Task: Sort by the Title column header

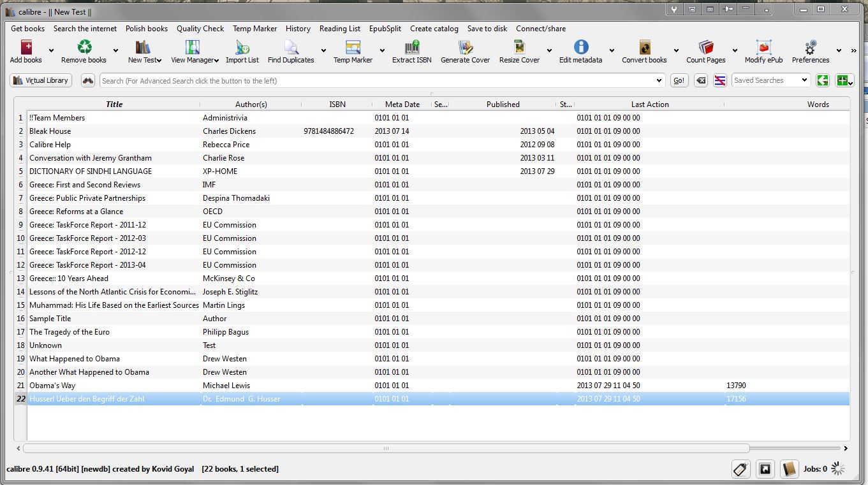Action: [x=114, y=104]
